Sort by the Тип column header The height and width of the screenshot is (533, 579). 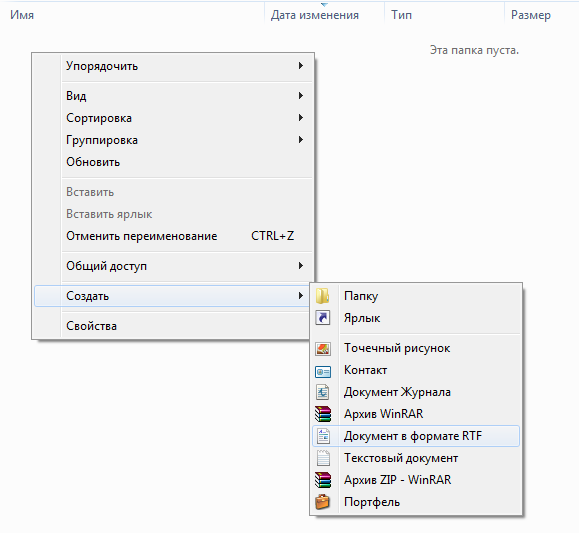point(444,15)
